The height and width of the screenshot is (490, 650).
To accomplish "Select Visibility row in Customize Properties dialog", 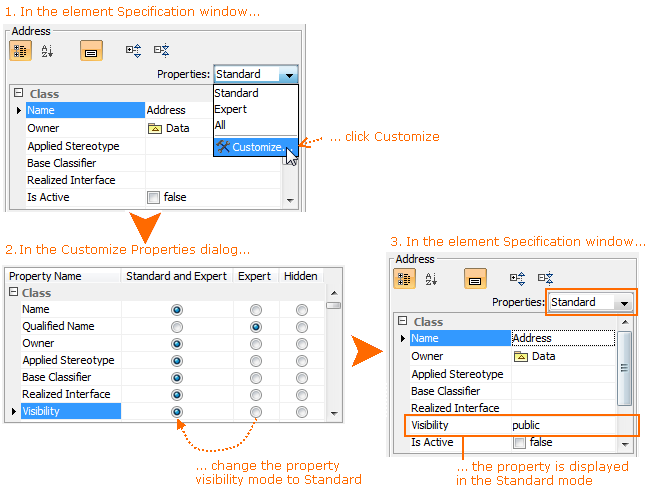I will tap(71, 411).
